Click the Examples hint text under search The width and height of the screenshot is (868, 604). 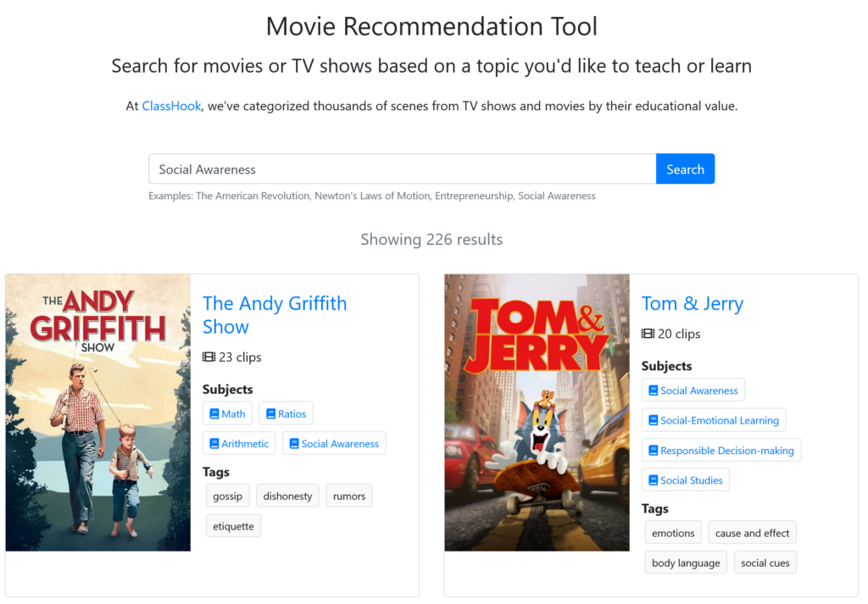tap(372, 195)
